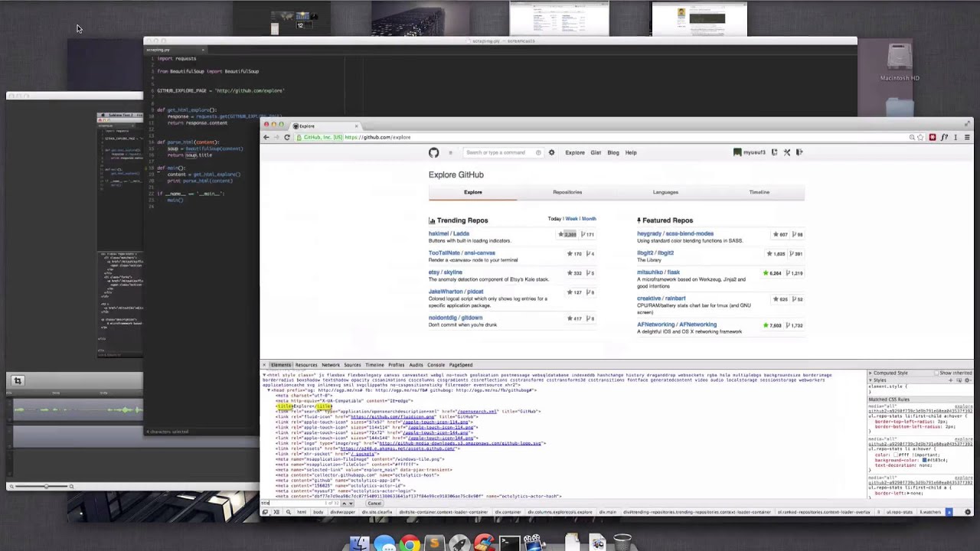Open the PageSpeed DevTools tab
The image size is (980, 551).
[x=461, y=365]
